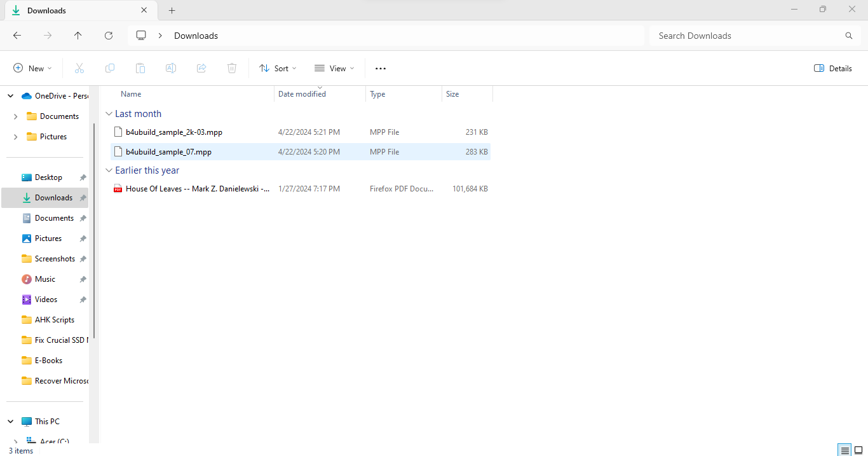This screenshot has height=456, width=868.
Task: Click the Firefox PDF Document type cell
Action: pos(402,189)
